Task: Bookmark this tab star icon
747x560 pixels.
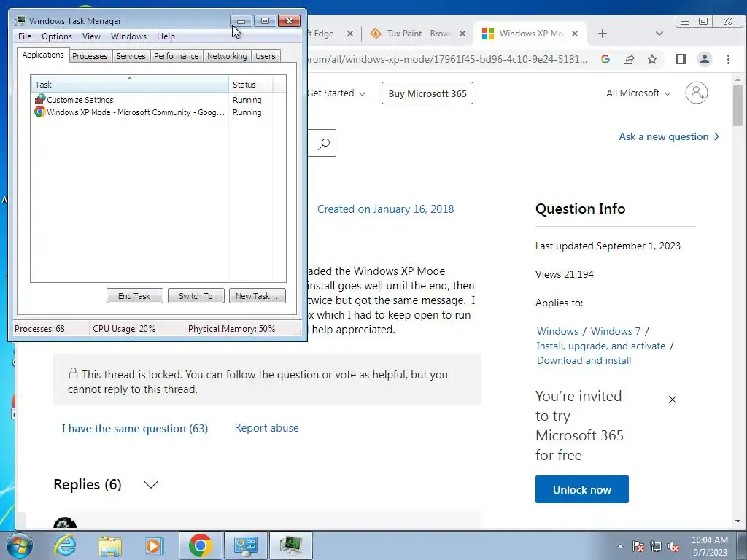Action: [x=652, y=59]
